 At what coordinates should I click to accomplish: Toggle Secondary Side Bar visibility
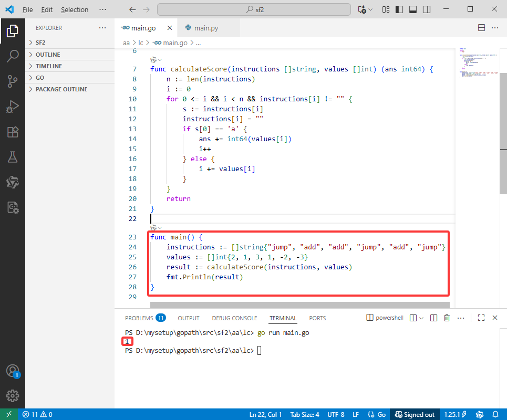[427, 9]
